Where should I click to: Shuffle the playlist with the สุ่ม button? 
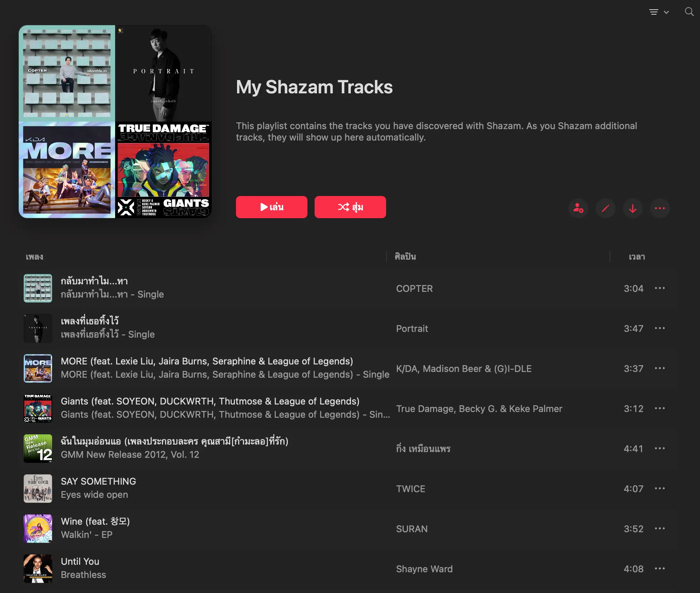click(350, 207)
